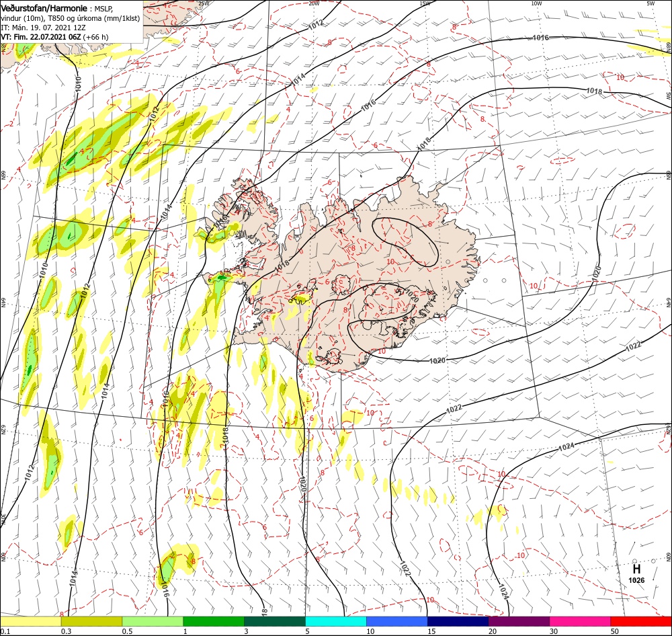Click the 'H' high pressure marker
Screen dimensions: 672x636
tap(636, 569)
